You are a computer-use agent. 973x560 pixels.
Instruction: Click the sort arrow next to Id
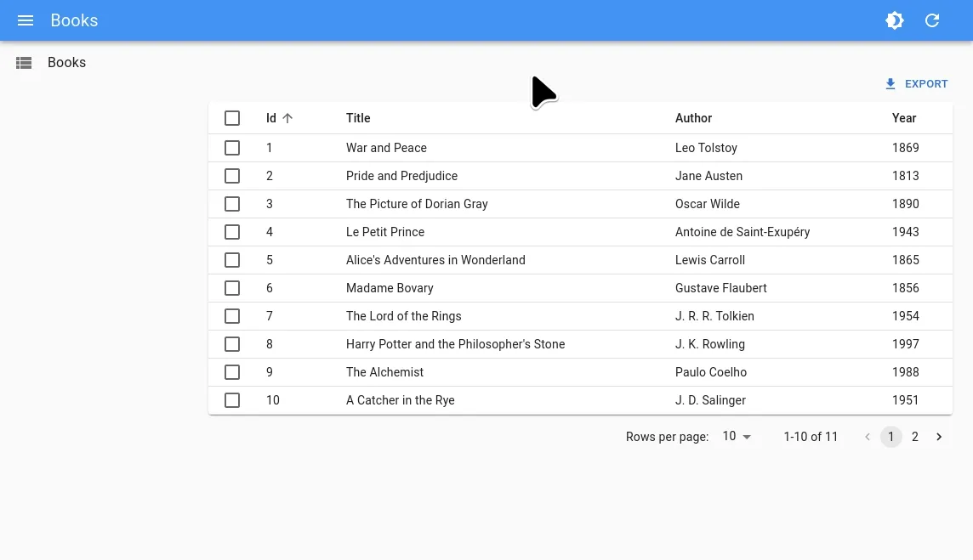(x=287, y=118)
